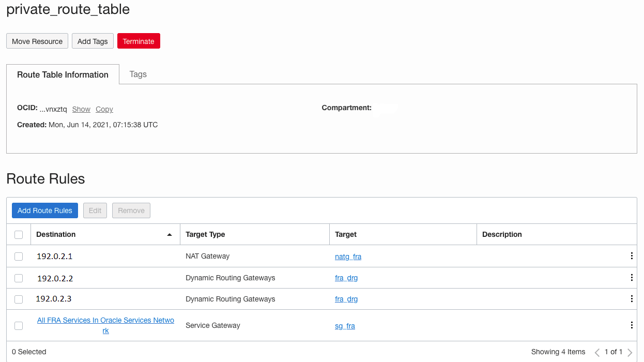Go to next page of route rules
This screenshot has width=644, height=362.
630,352
